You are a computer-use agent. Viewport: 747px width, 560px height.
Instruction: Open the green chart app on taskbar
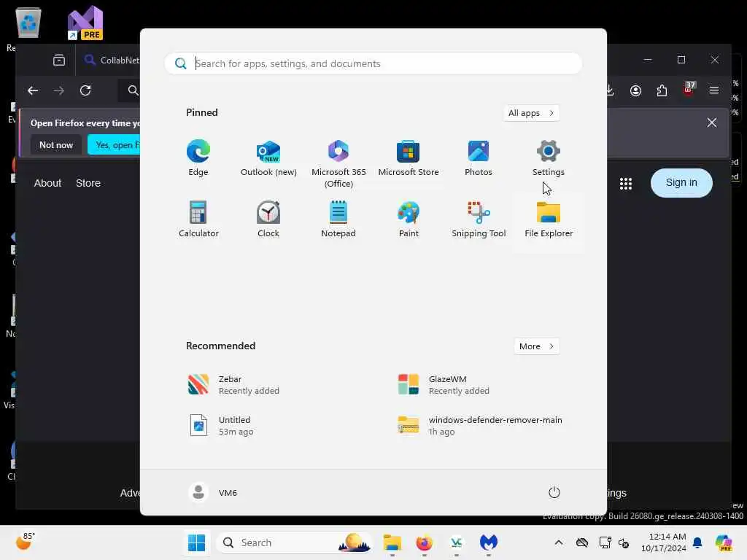pyautogui.click(x=457, y=542)
